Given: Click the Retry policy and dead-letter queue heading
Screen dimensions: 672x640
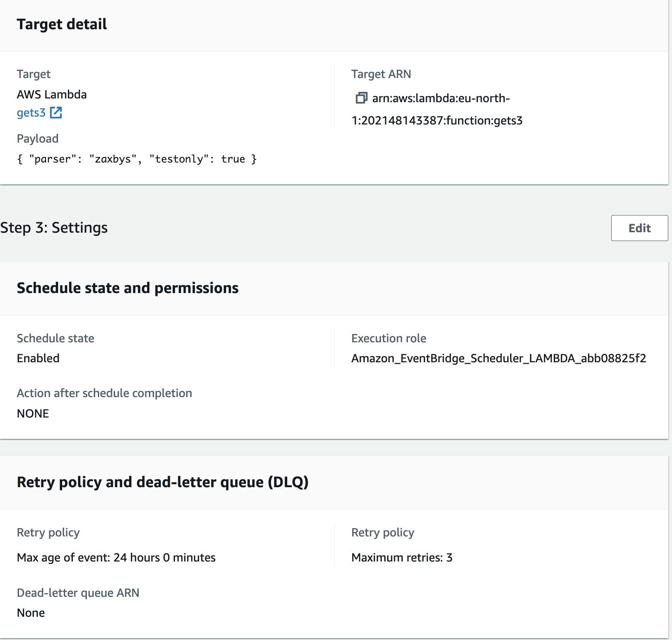Looking at the screenshot, I should point(162,482).
